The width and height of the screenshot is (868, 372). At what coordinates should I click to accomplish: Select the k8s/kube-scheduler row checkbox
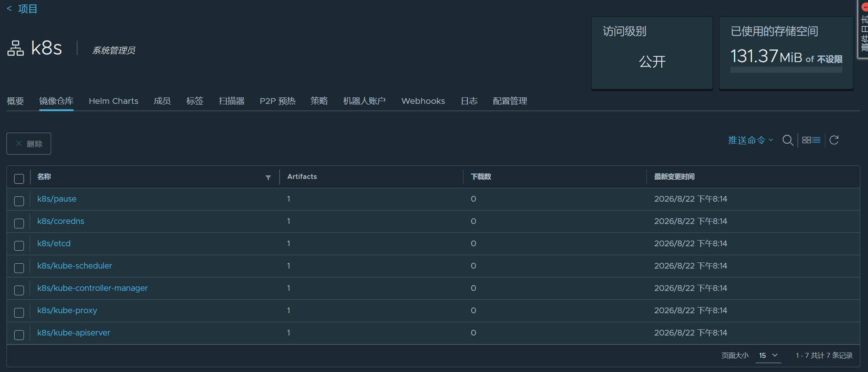[19, 268]
